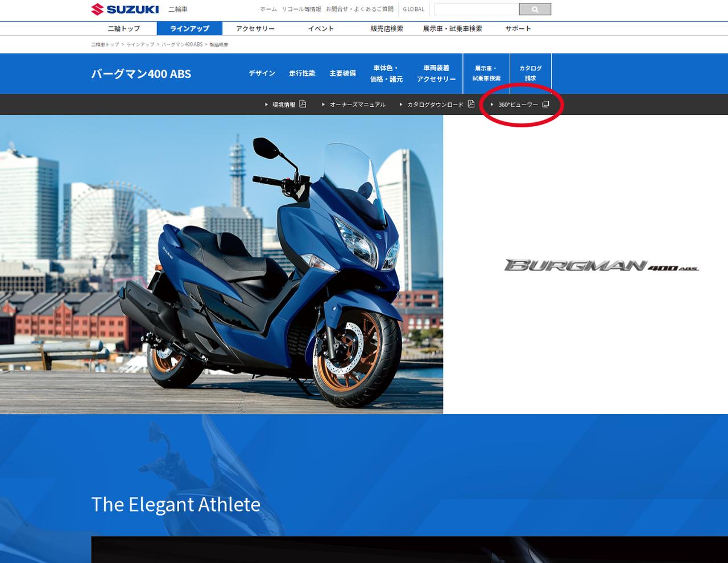Focus the site search text field
The height and width of the screenshot is (563, 728).
coord(476,9)
